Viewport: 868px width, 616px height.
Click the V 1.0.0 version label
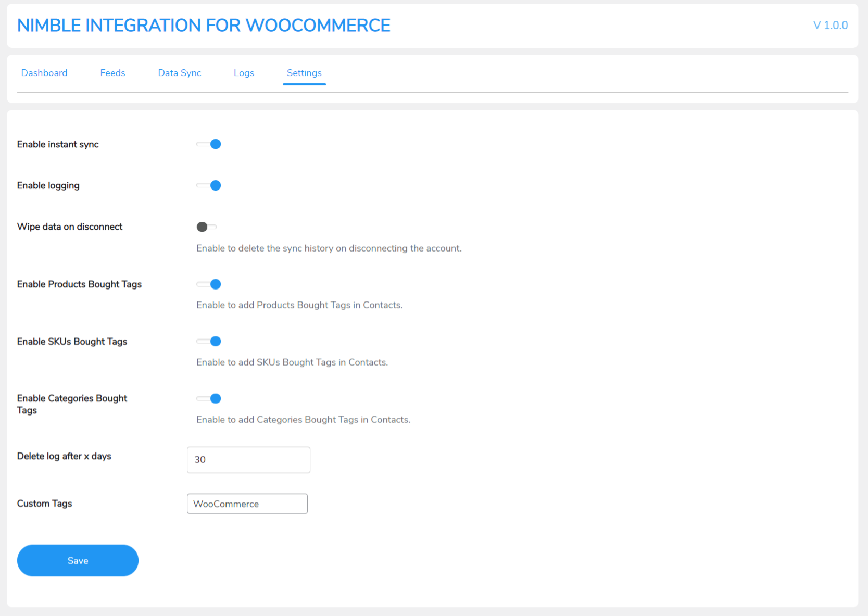(830, 24)
